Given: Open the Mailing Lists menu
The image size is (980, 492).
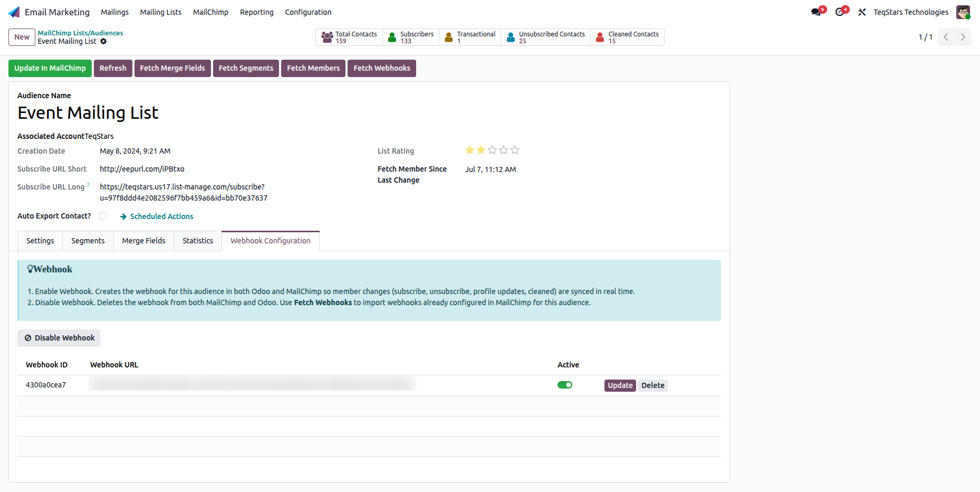Looking at the screenshot, I should [x=161, y=12].
